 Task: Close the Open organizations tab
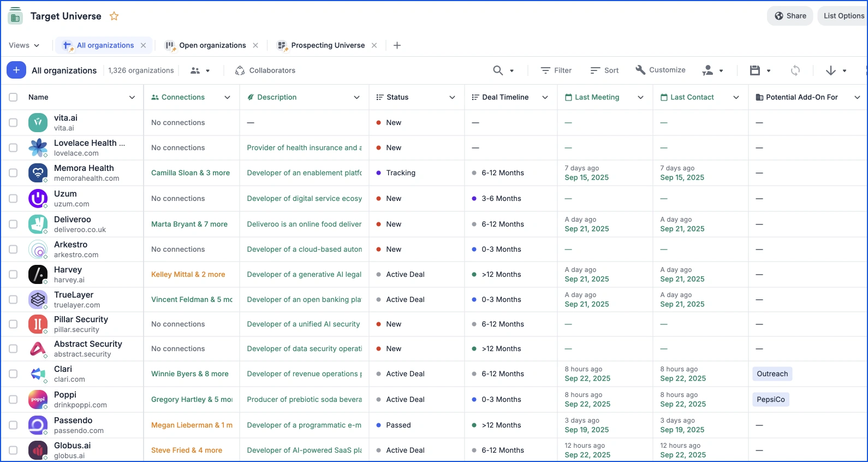click(x=255, y=45)
